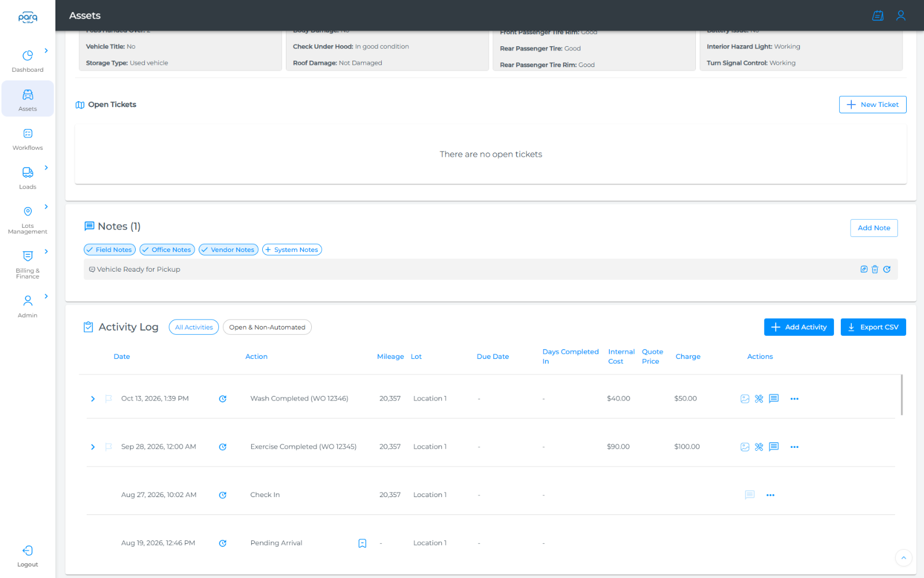Expand the Loads submenu chevron

(x=46, y=168)
